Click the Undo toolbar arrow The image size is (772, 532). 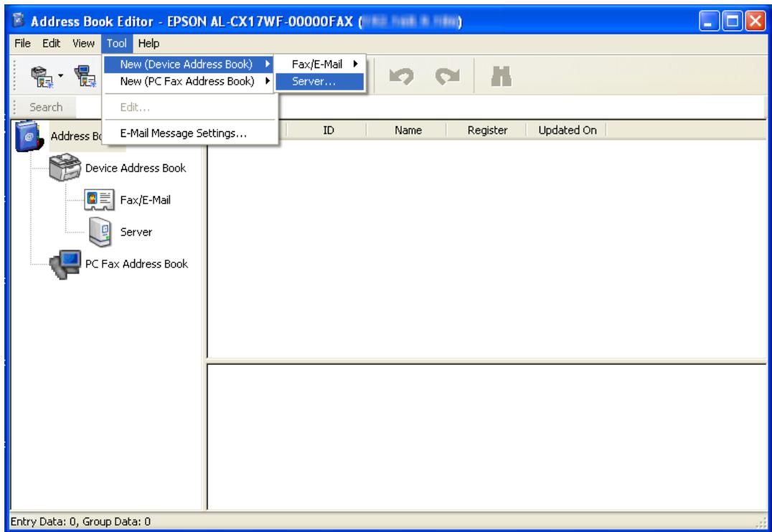tap(402, 76)
